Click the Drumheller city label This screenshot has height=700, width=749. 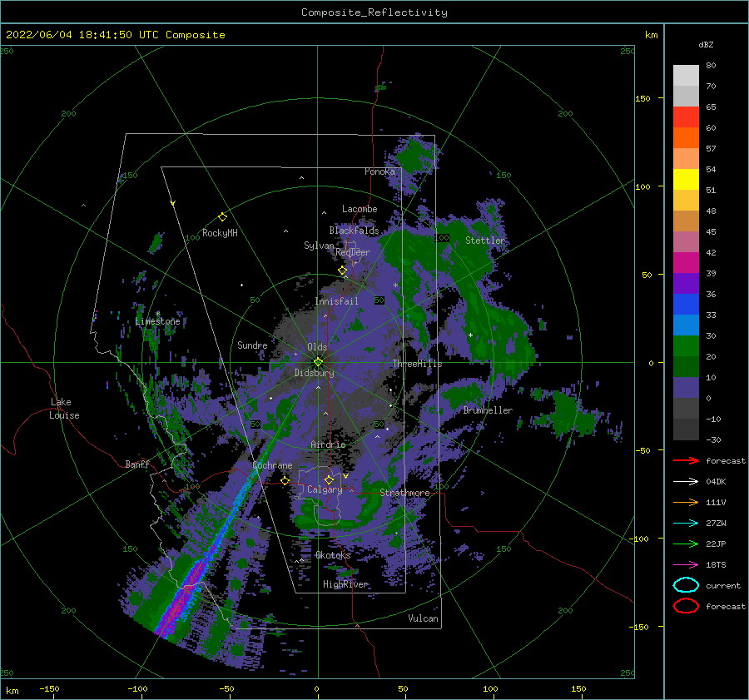(x=488, y=410)
